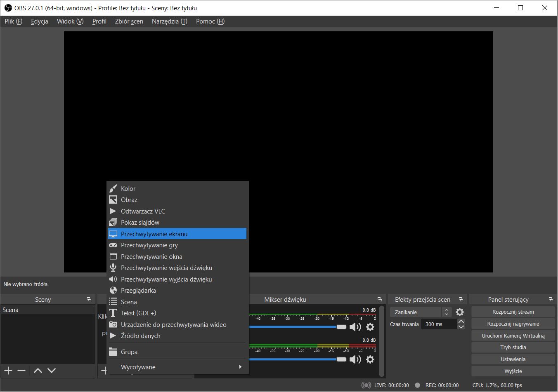Add a new scene with plus icon
The image size is (558, 392).
8,371
